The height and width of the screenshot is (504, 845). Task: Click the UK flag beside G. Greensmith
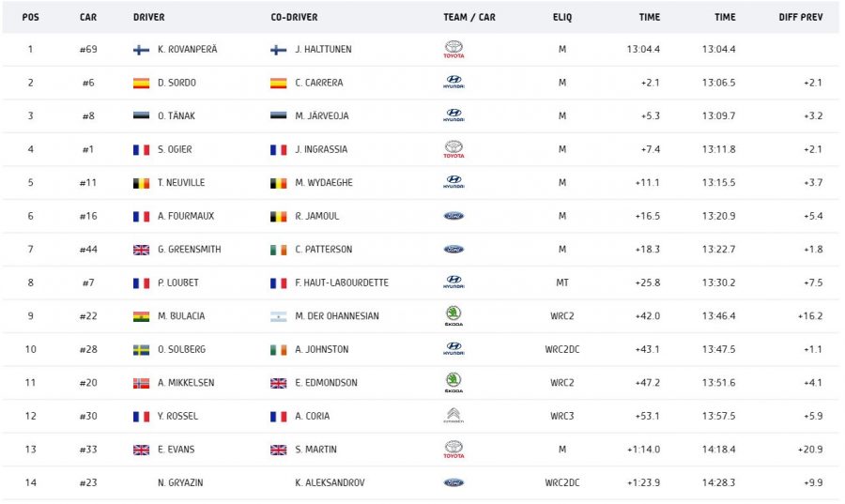(x=142, y=250)
